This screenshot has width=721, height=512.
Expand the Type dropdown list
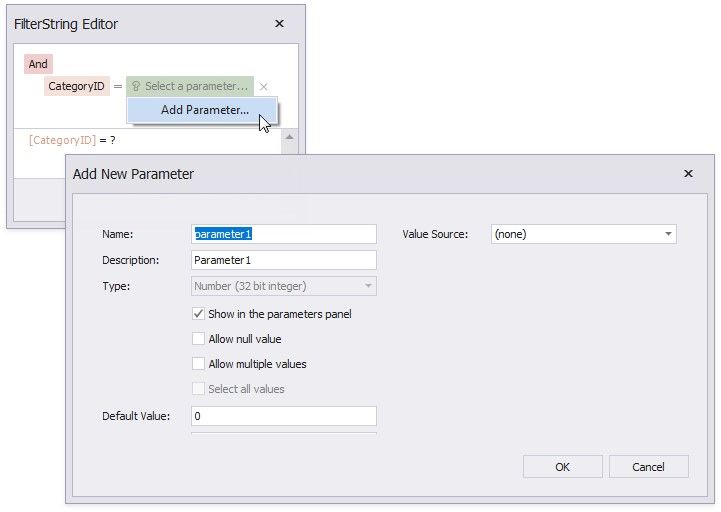[368, 286]
